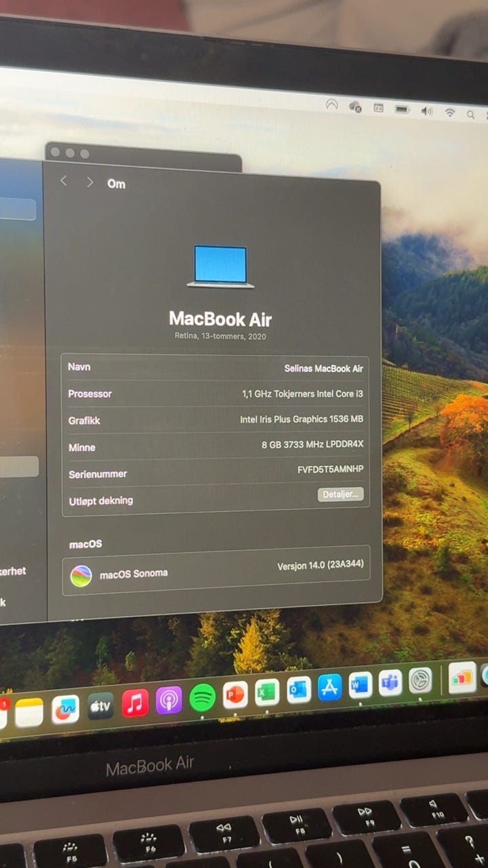Viewport: 488px width, 868px height.
Task: Click the battery icon in the menu bar
Action: [403, 109]
